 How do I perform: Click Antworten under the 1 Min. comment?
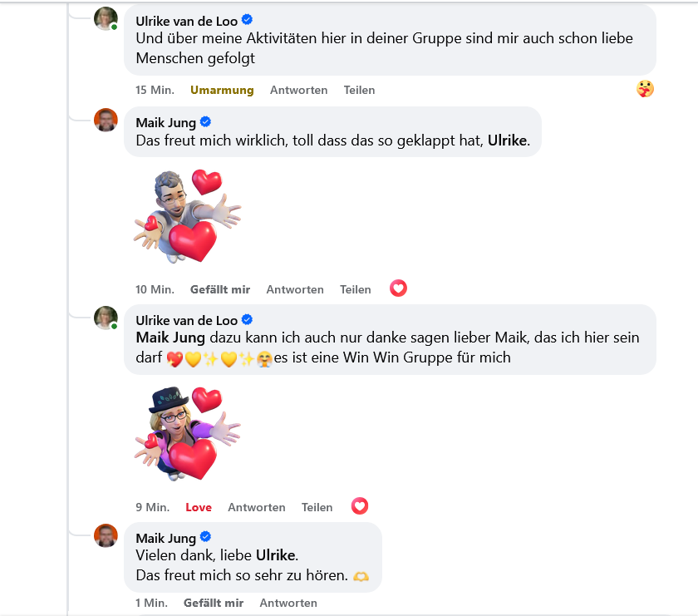(x=288, y=603)
